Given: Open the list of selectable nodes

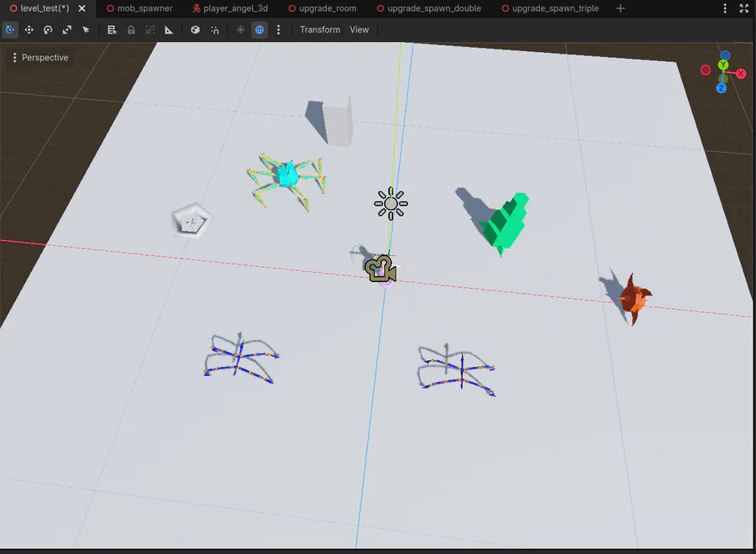Looking at the screenshot, I should (x=112, y=30).
